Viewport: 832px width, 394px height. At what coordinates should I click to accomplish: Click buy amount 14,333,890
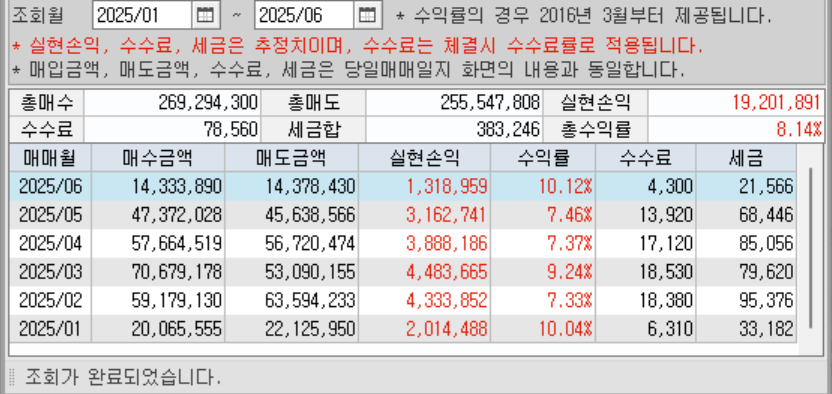(x=177, y=186)
